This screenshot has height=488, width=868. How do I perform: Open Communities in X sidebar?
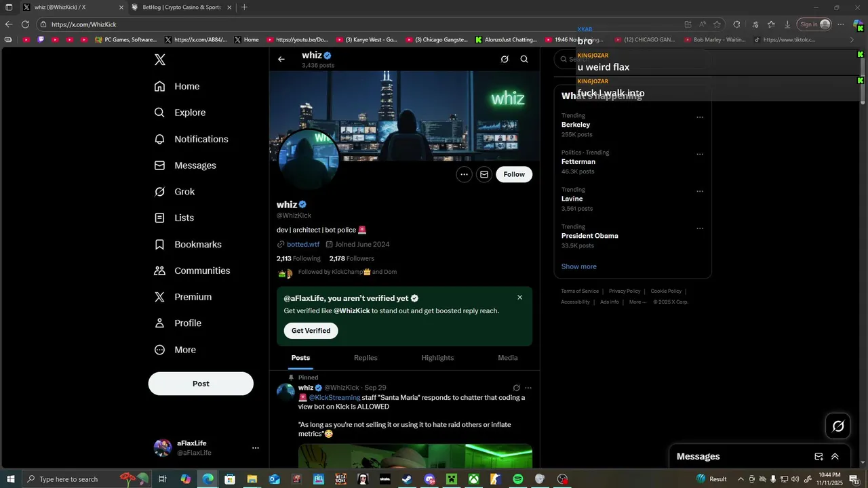click(192, 270)
